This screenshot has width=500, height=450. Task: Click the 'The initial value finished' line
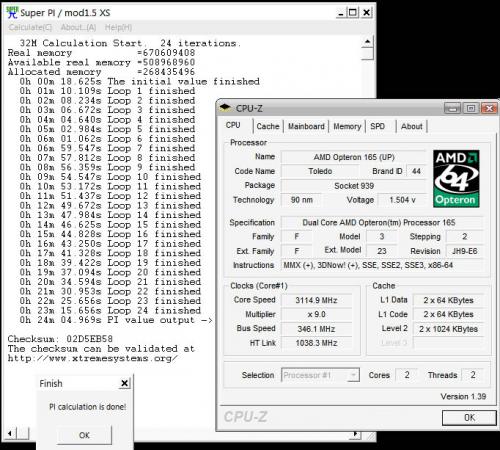tap(139, 81)
